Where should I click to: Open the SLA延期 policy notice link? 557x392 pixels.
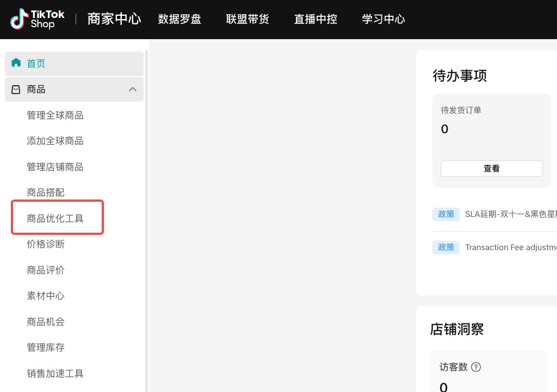510,214
